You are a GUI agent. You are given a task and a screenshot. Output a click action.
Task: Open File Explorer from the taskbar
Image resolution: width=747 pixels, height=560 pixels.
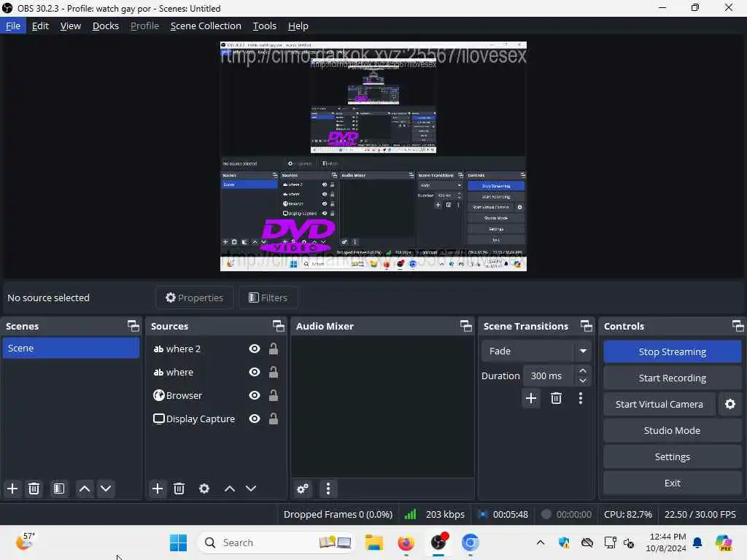click(374, 542)
